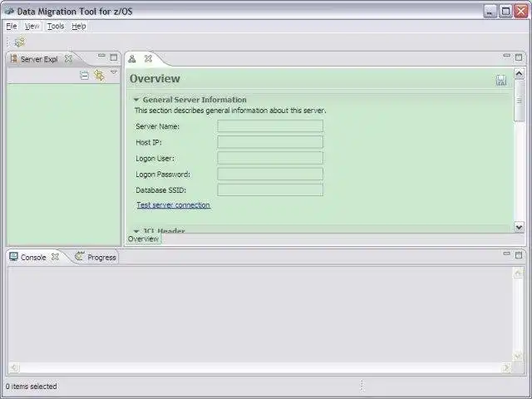
Task: Click the Host IP input field
Action: tap(270, 142)
